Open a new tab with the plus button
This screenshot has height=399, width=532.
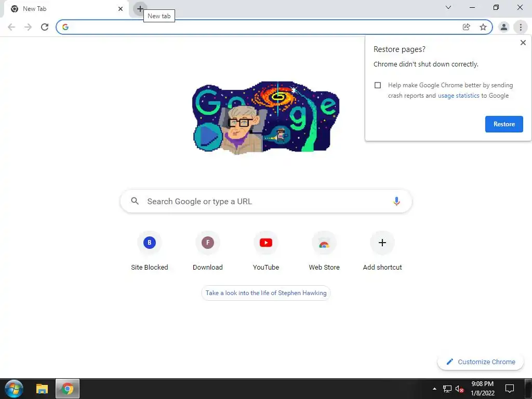pyautogui.click(x=140, y=8)
